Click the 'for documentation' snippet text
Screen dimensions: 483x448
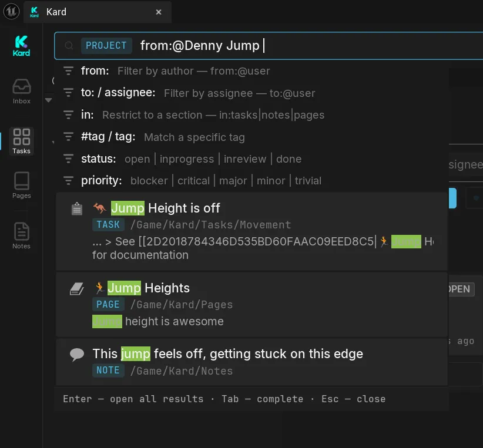click(140, 255)
